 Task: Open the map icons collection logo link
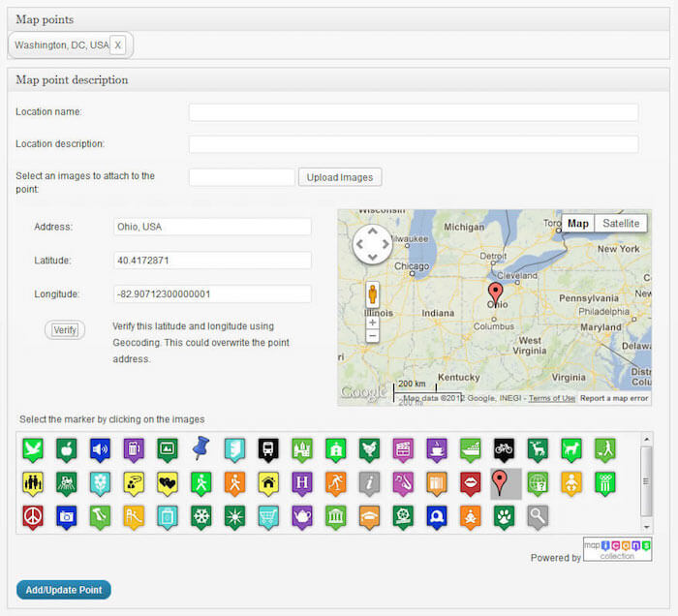tap(617, 549)
